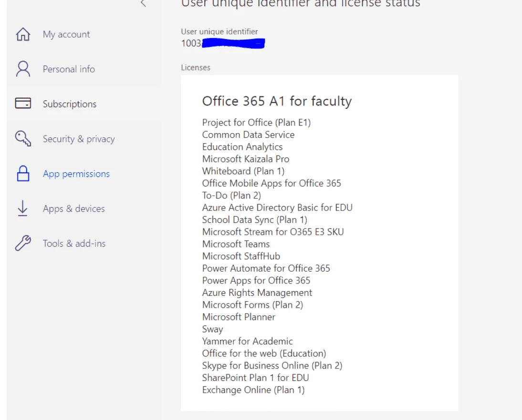Click the home icon beside My account
Screen dimensions: 522x420
23,34
